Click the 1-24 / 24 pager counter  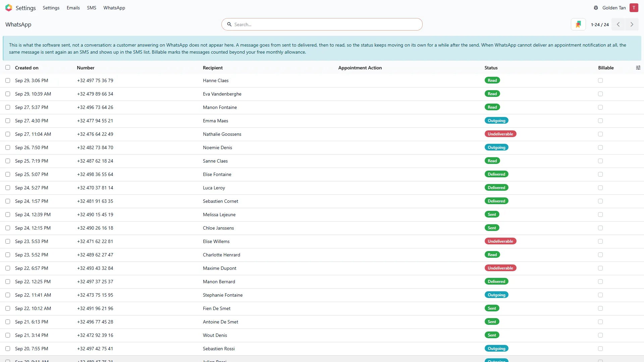[x=600, y=24]
